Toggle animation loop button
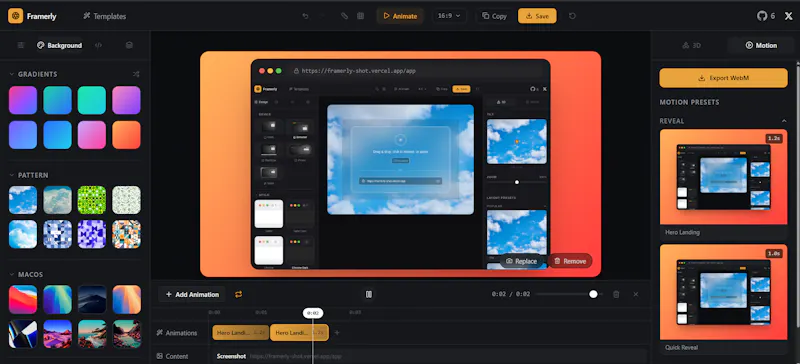 coord(238,294)
